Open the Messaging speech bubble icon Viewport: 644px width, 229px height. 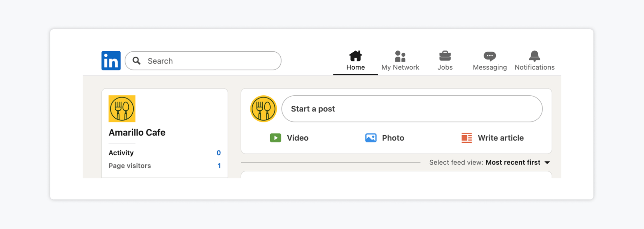coord(490,56)
